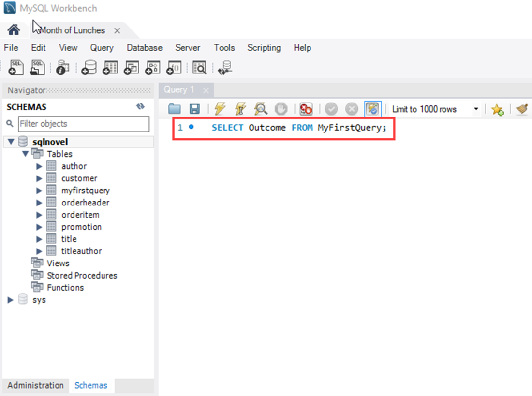Screen dimensions: 532x396
Task: Collapse the sqlnovel schema
Action: [x=11, y=142]
